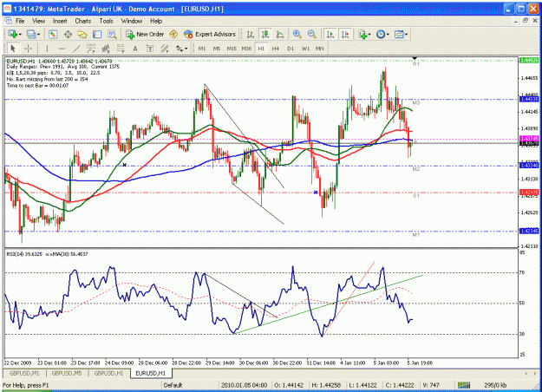Open the Charts menu
Viewport: 542px width, 392px height.
tap(83, 21)
